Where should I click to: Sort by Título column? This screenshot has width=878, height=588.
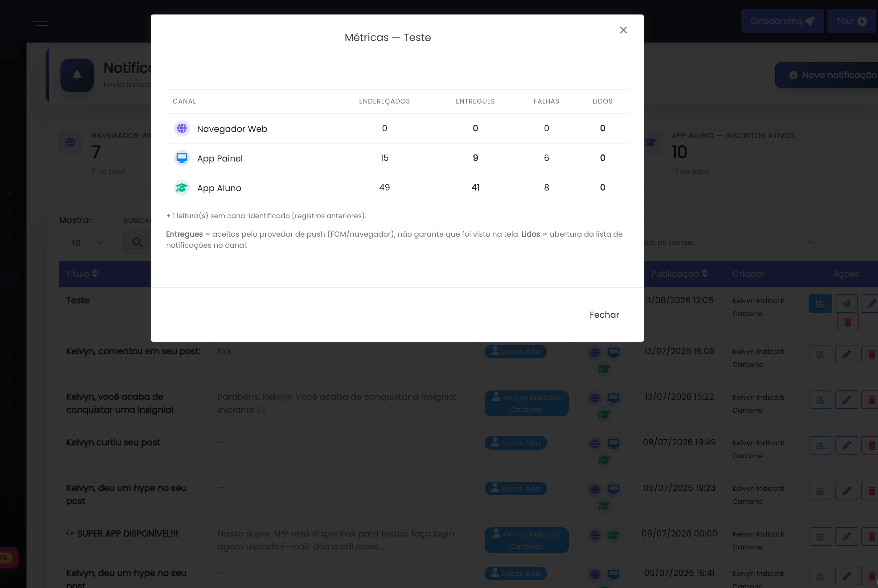[82, 274]
